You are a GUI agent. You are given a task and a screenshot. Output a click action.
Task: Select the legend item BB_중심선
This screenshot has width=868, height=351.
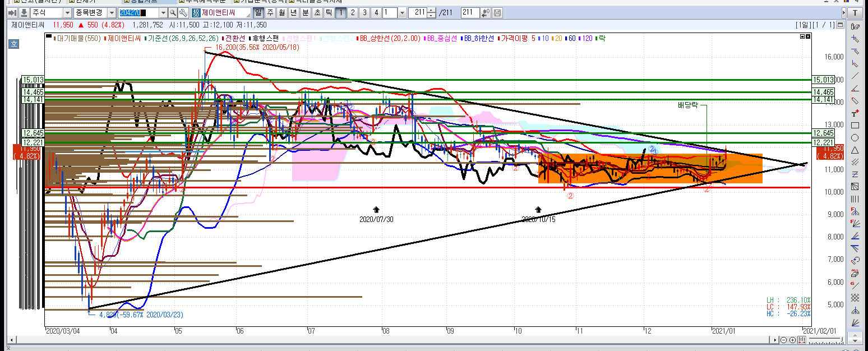(x=443, y=38)
